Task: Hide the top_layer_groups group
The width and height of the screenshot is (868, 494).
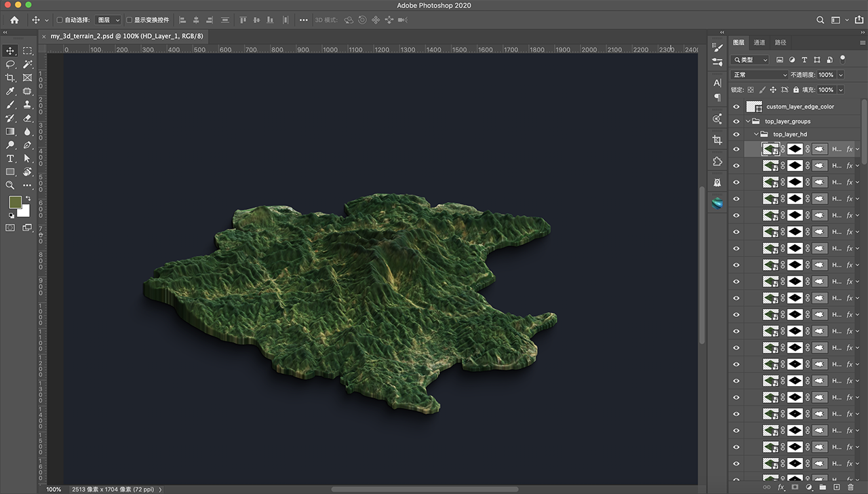Action: tap(736, 121)
